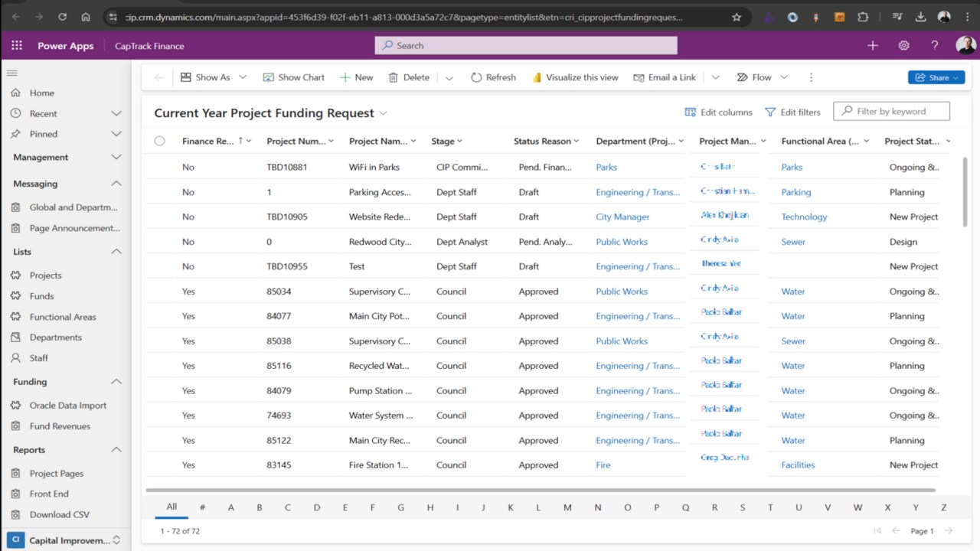Click New record button
Screen dimensions: 980x551
click(x=357, y=77)
